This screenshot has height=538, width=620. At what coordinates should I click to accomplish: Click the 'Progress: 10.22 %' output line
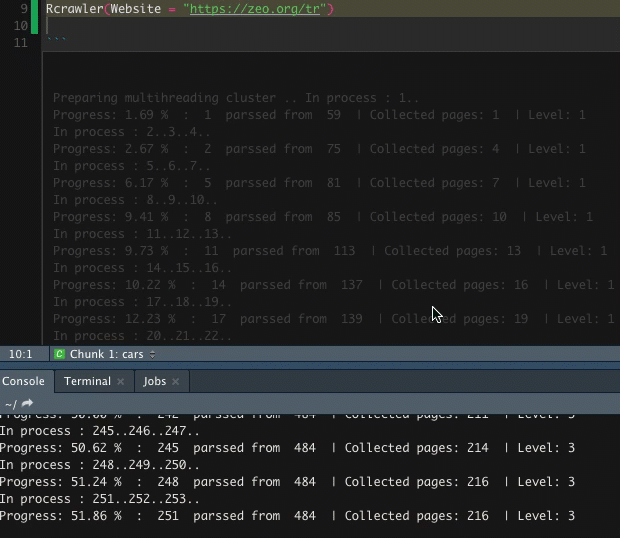[333, 285]
